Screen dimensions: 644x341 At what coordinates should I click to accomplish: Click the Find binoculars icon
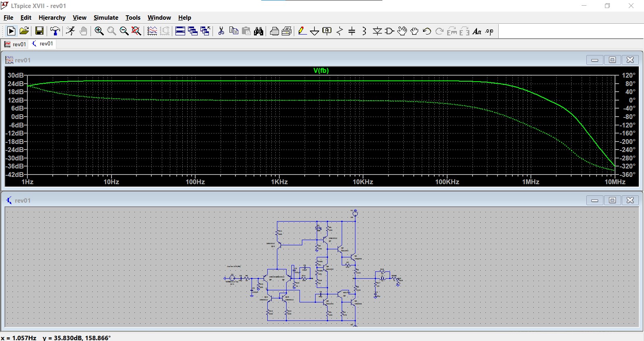pos(259,31)
